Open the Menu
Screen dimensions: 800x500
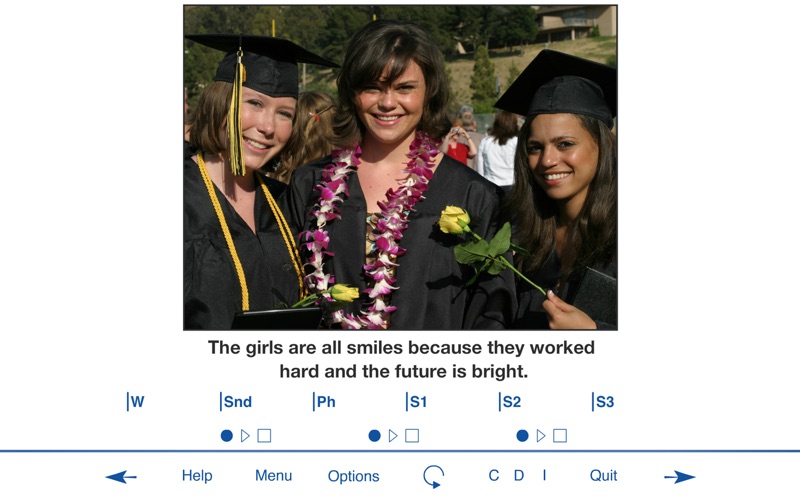pos(273,476)
